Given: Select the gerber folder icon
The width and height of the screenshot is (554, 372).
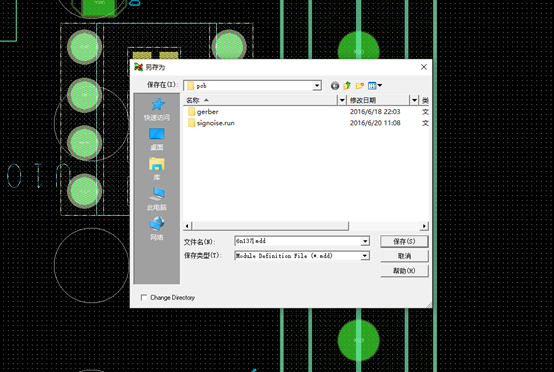Looking at the screenshot, I should click(191, 112).
